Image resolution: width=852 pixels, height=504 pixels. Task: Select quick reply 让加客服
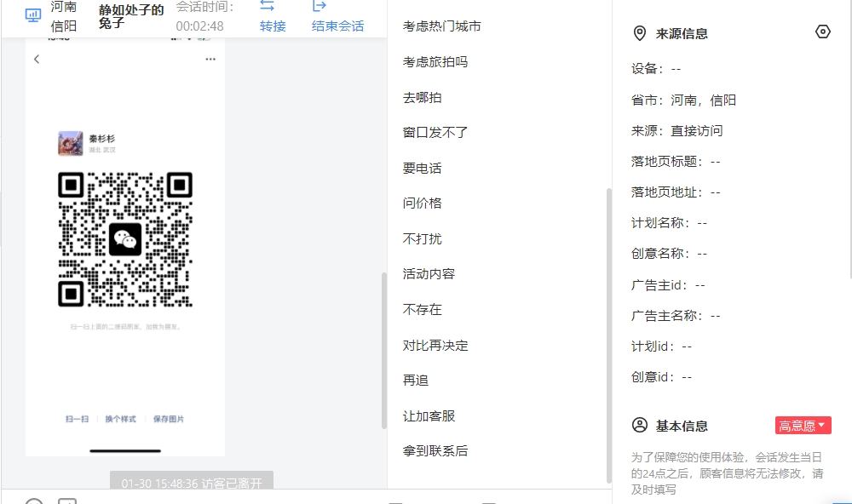[429, 416]
